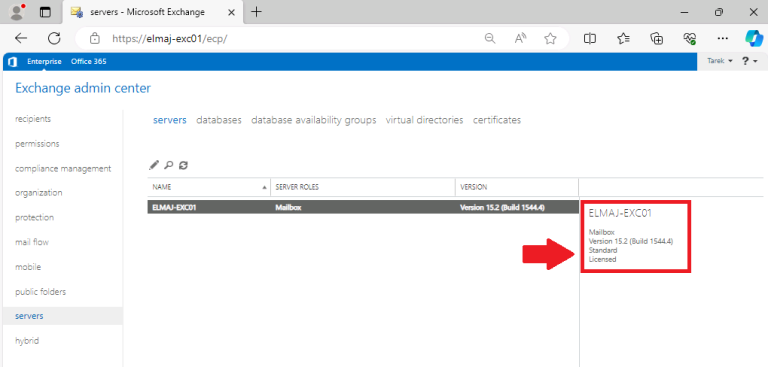
Task: Open permissions in the left navigation
Action: pyautogui.click(x=37, y=144)
